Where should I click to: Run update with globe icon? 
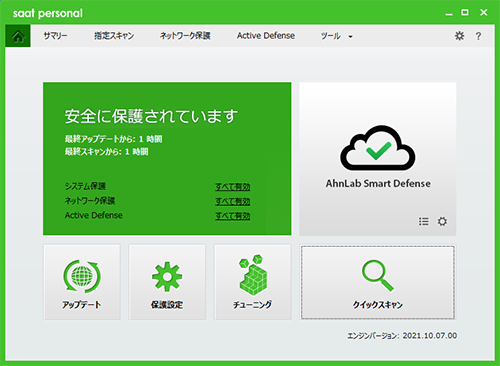pyautogui.click(x=82, y=282)
